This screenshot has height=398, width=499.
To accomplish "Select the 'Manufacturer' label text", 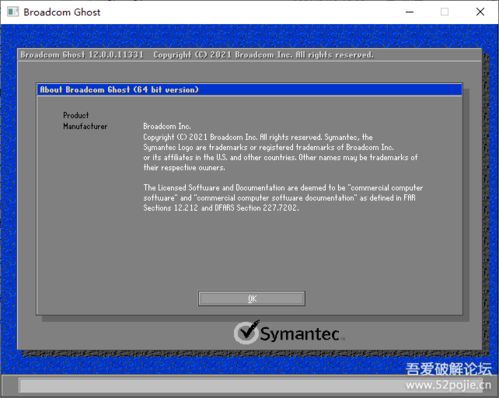I will coord(85,126).
